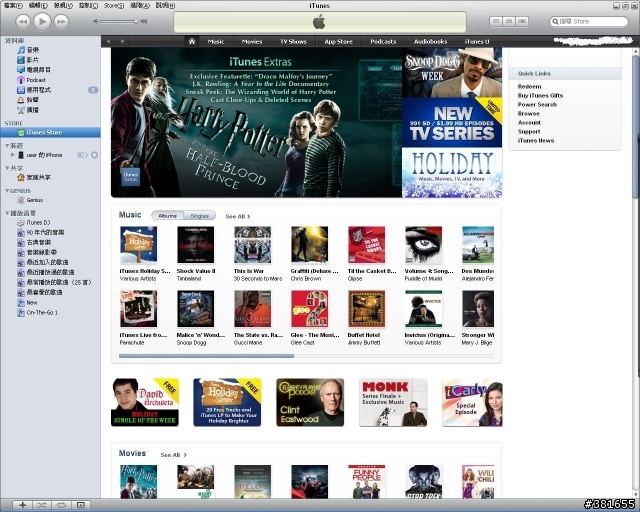Go to the iTunes Store home icon
Viewport: 640px width, 512px height.
coord(192,41)
